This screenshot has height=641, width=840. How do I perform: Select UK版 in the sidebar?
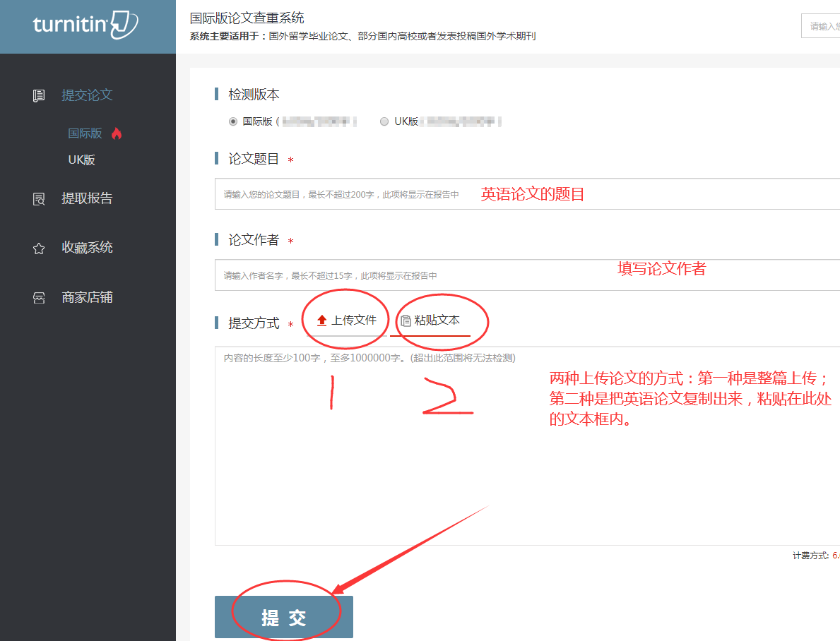pos(81,160)
